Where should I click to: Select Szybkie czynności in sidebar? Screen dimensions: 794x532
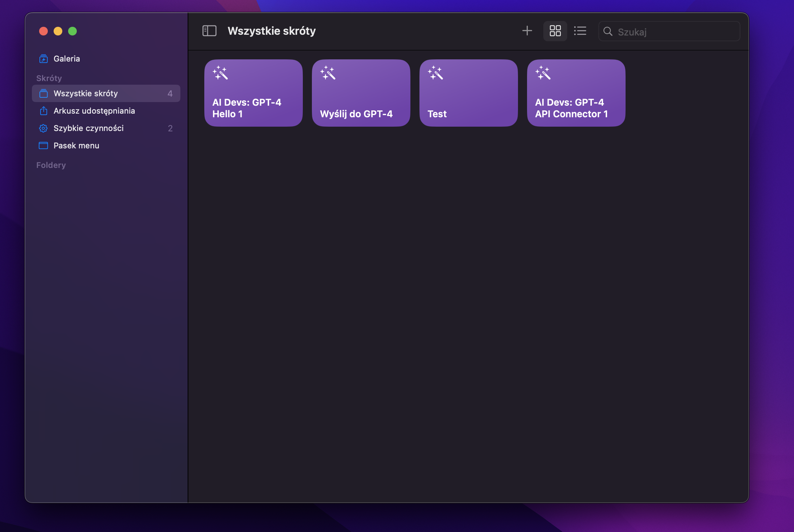[106, 128]
